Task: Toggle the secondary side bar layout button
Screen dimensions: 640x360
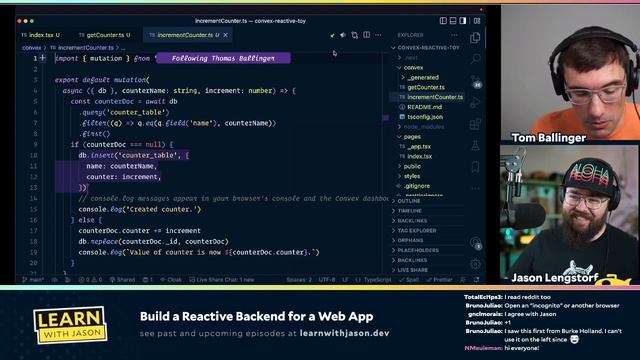Action: (463, 20)
